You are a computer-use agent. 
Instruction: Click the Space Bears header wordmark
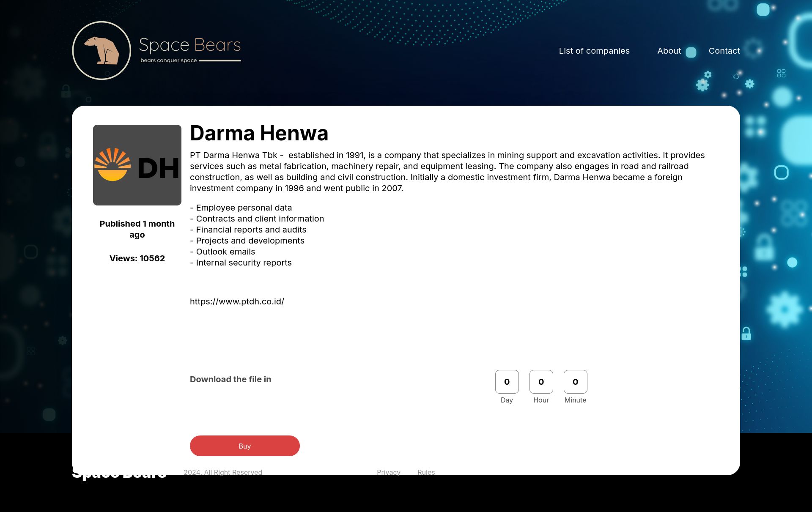[190, 45]
